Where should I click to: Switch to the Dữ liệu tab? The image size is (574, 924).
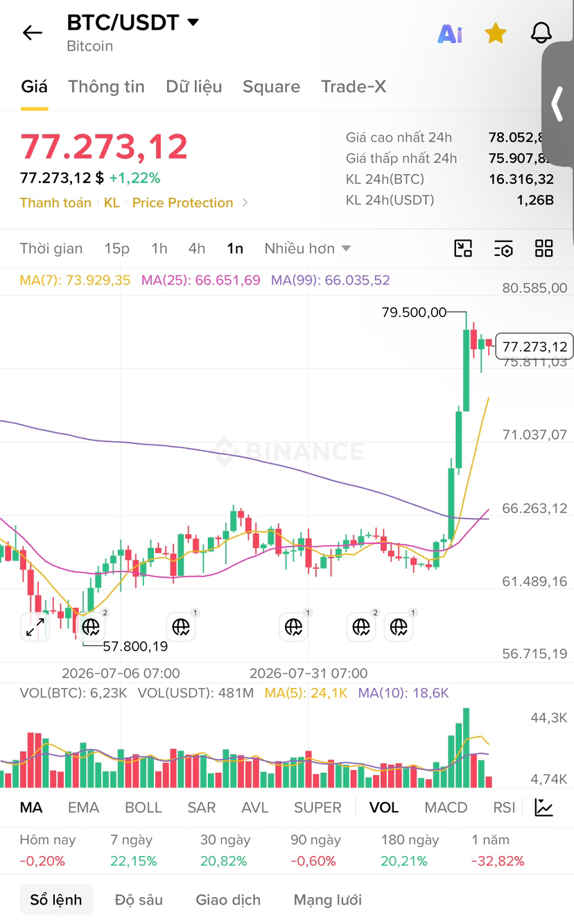(194, 87)
